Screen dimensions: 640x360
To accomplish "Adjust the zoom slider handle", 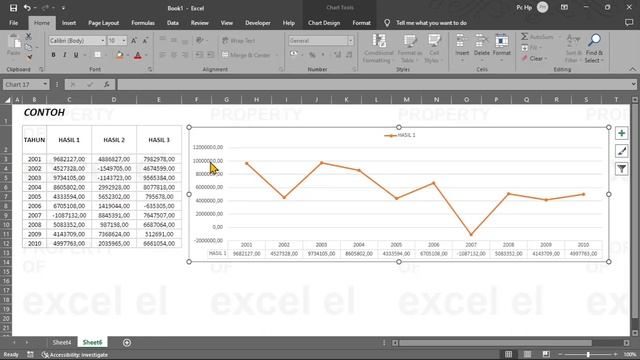I will tap(588, 354).
